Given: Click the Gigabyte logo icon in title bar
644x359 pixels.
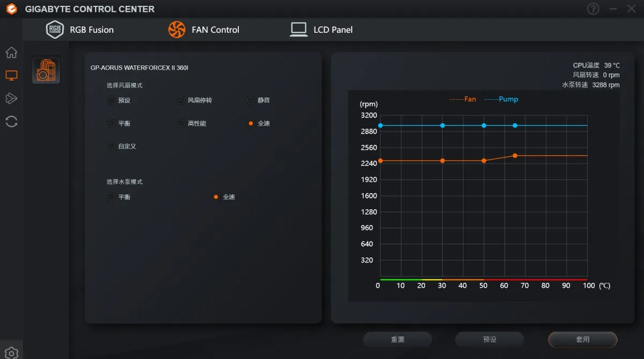Looking at the screenshot, I should 11,9.
